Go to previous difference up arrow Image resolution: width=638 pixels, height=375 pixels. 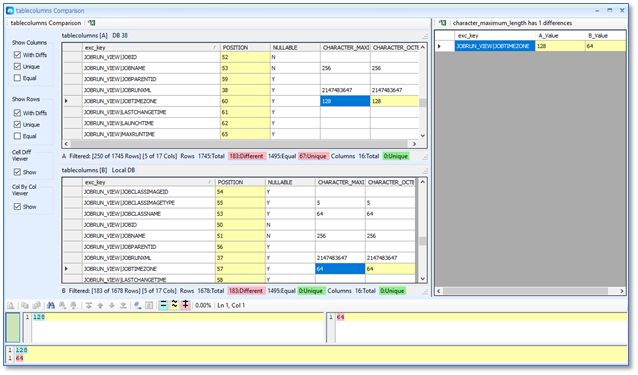pyautogui.click(x=100, y=305)
